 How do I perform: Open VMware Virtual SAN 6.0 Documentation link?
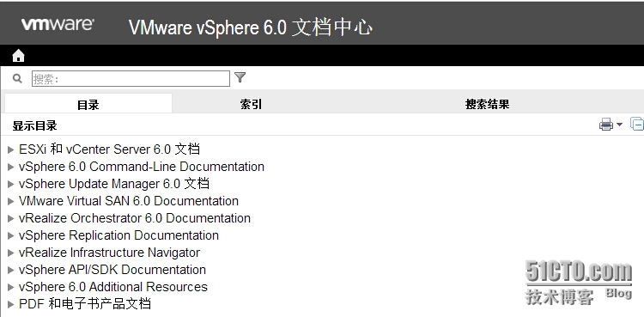(x=129, y=201)
